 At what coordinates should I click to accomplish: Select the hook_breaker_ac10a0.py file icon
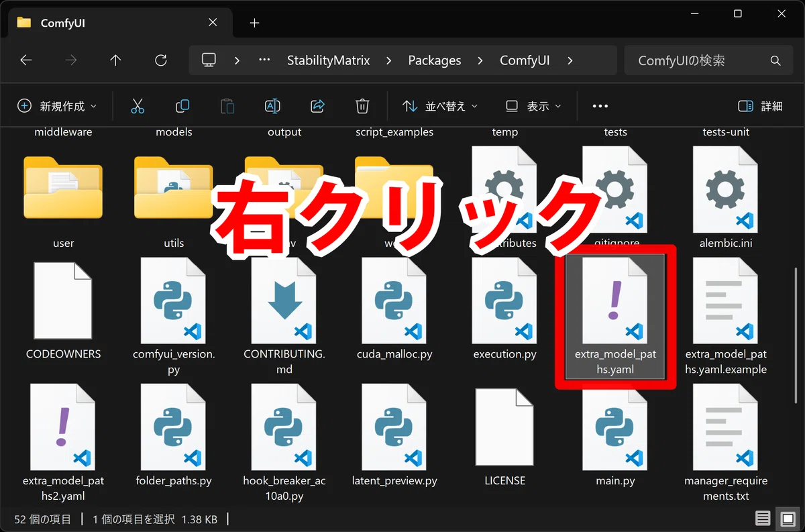tap(284, 427)
